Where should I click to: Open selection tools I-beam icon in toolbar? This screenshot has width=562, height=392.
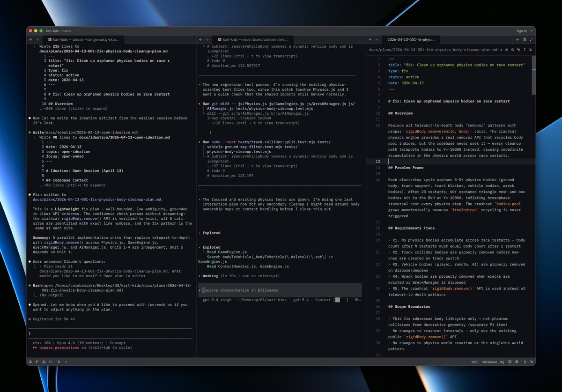[525, 50]
